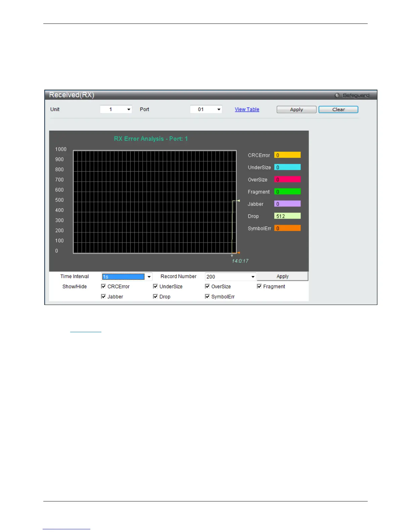Viewport: 411px width, 532px height.
Task: Click the cyan UnderSize color swatch
Action: (287, 167)
